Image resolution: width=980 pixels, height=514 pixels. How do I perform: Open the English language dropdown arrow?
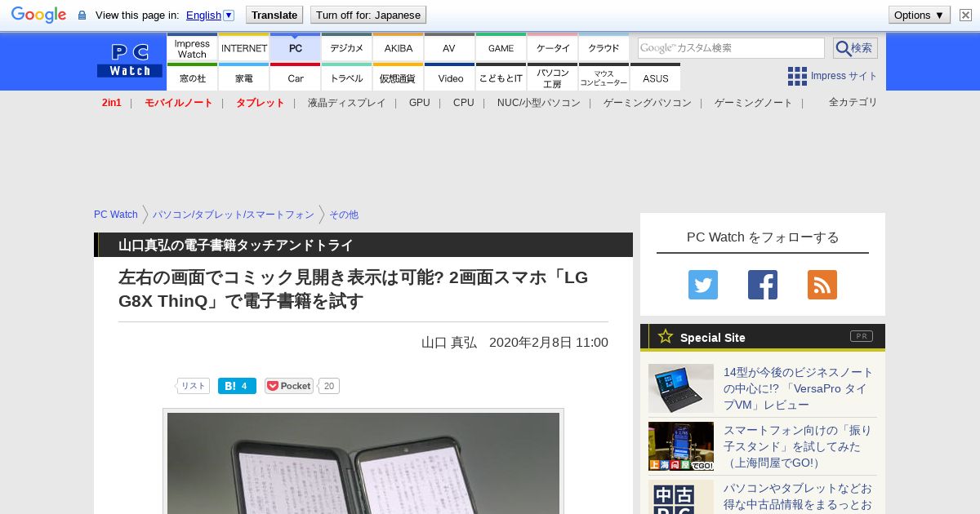coord(229,15)
